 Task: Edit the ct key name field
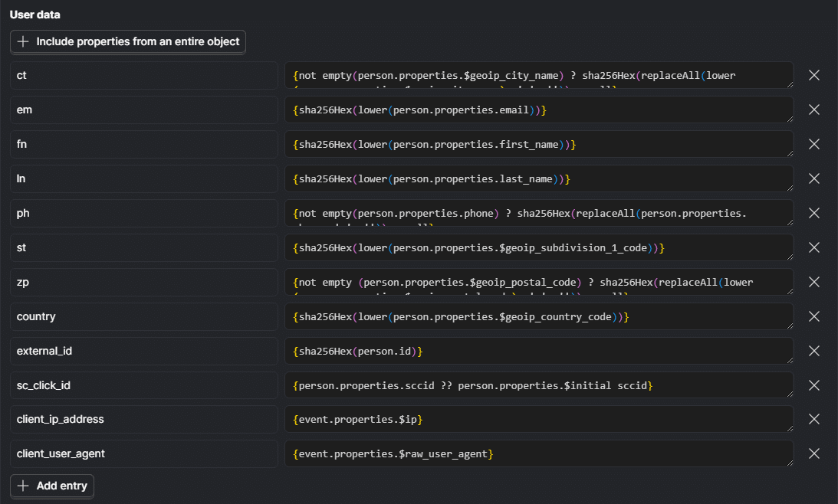(144, 75)
